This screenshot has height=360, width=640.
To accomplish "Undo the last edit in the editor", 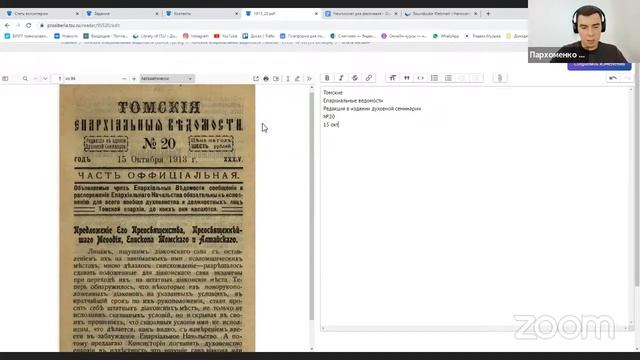I will pyautogui.click(x=613, y=78).
